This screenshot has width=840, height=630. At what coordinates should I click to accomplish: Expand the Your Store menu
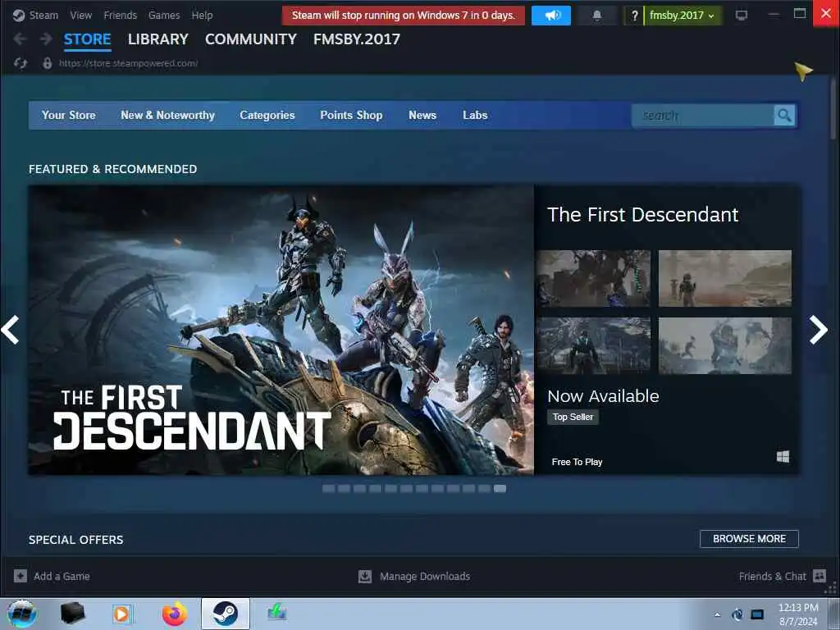tap(69, 115)
